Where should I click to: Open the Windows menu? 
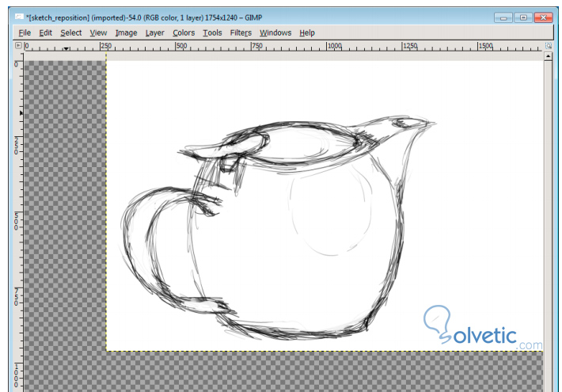275,32
